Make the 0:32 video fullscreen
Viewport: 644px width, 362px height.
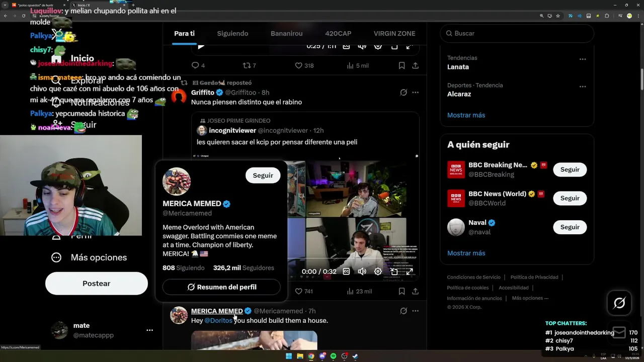coord(410,271)
